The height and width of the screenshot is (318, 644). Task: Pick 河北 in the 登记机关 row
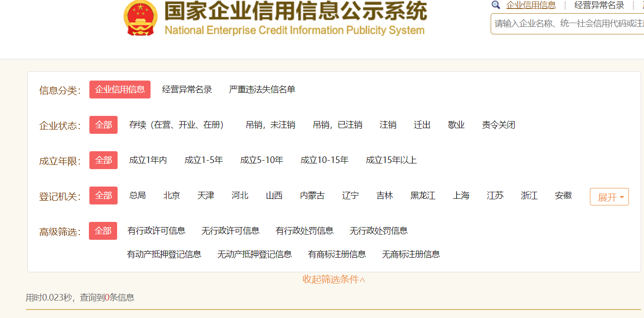240,196
